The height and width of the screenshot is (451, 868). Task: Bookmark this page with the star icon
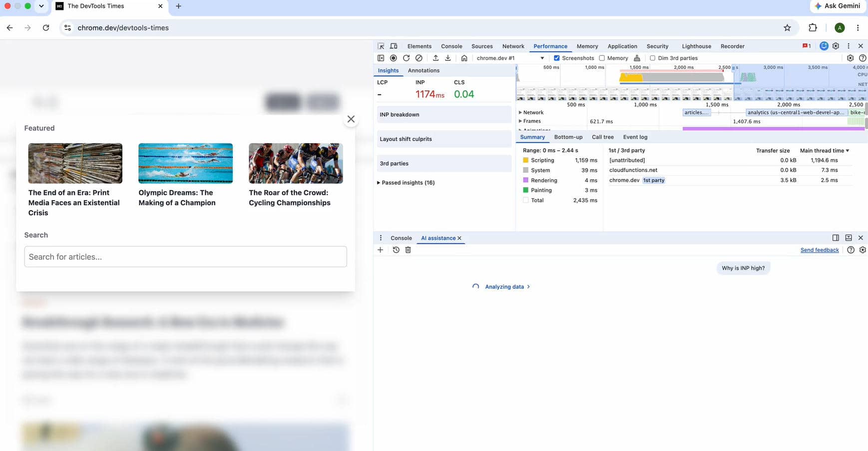click(787, 28)
